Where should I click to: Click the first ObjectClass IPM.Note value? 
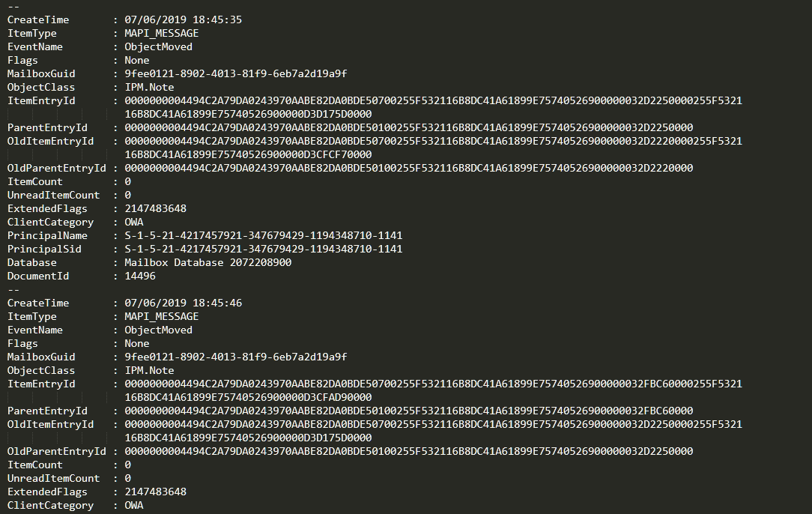point(149,87)
